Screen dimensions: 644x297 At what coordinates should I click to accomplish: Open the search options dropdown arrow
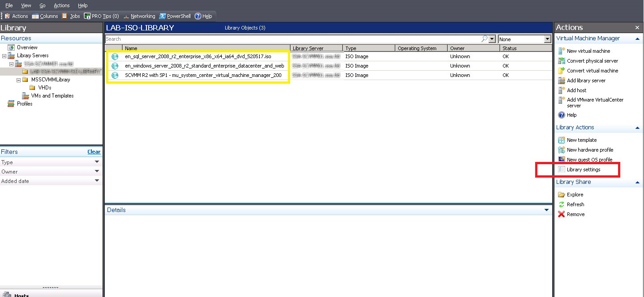(493, 39)
